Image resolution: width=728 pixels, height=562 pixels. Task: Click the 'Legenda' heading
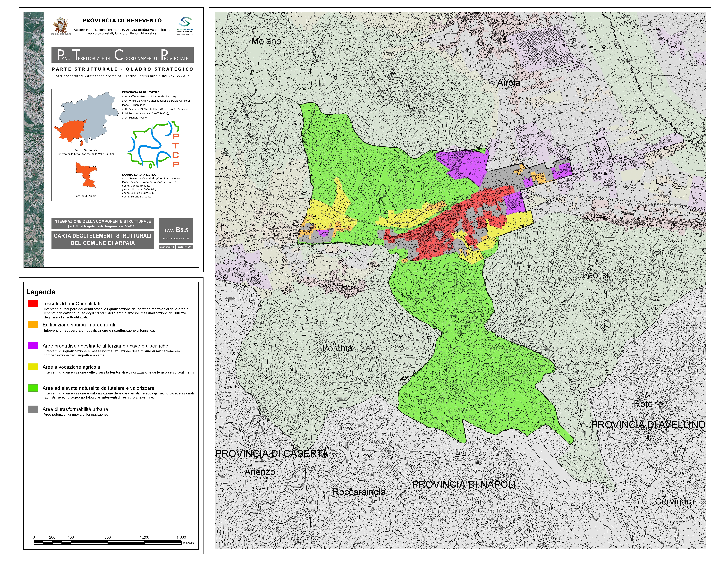tap(41, 292)
